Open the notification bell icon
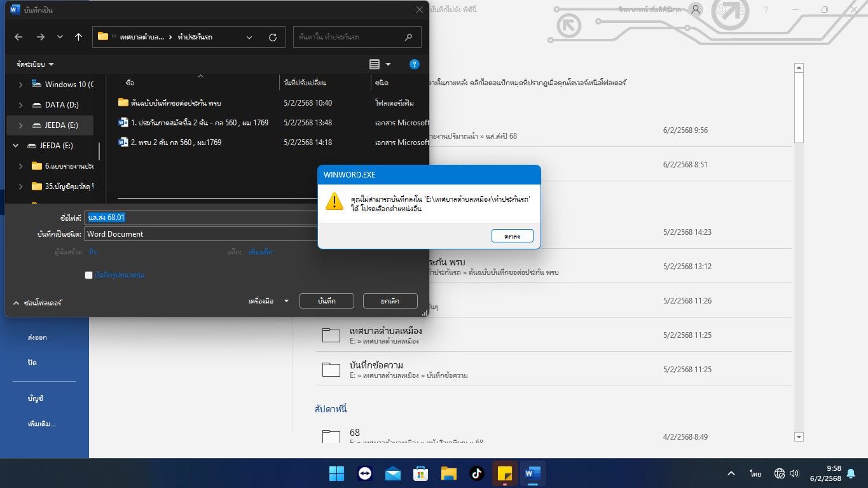 (851, 473)
